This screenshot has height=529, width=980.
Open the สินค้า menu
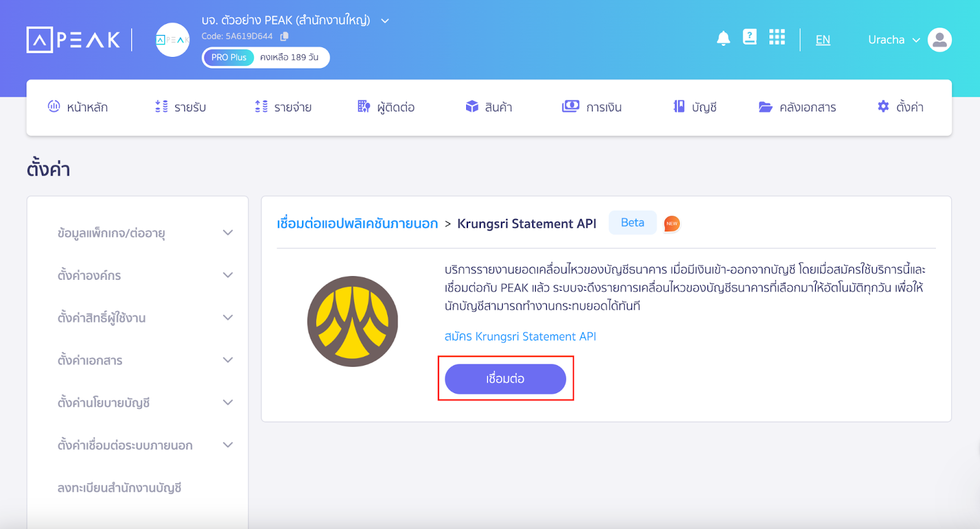click(x=489, y=107)
